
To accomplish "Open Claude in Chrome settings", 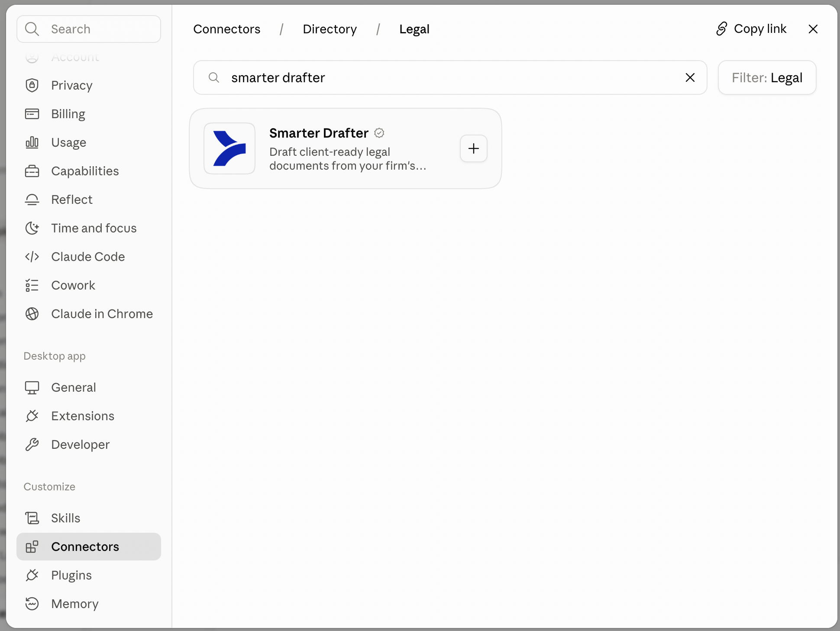I will click(x=89, y=314).
